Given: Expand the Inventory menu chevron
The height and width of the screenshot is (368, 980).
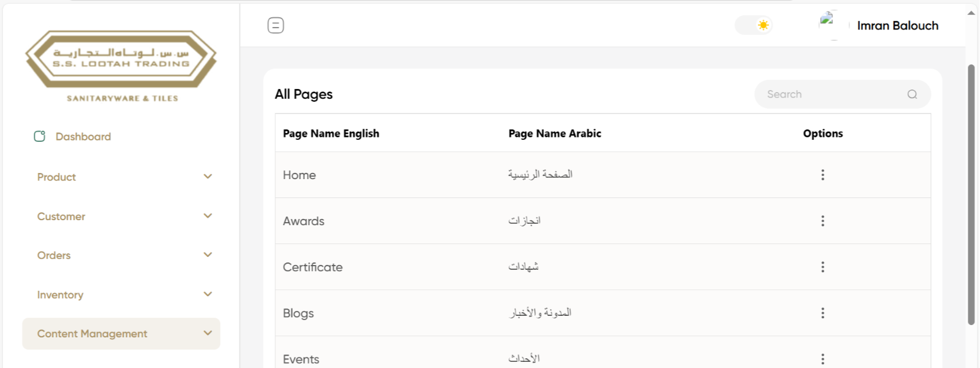Looking at the screenshot, I should (x=208, y=294).
